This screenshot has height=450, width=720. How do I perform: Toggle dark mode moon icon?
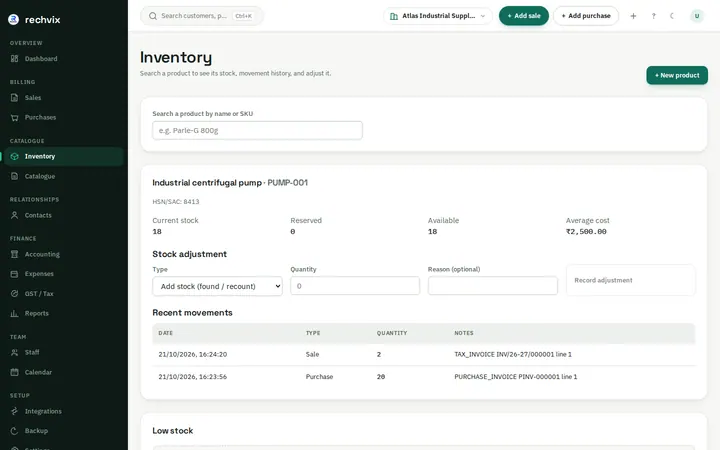click(x=672, y=16)
